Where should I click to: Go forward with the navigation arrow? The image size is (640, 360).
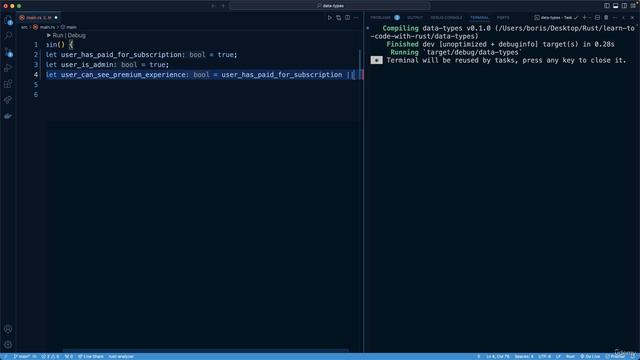[223, 6]
